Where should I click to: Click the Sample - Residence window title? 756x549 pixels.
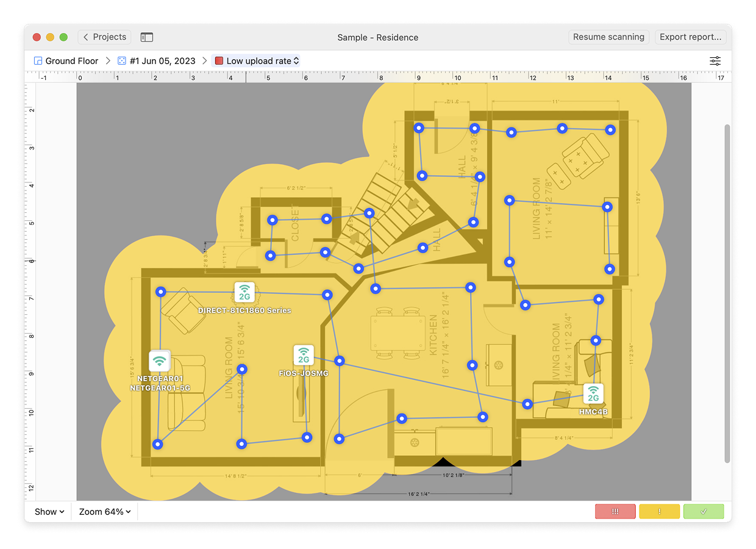point(378,37)
